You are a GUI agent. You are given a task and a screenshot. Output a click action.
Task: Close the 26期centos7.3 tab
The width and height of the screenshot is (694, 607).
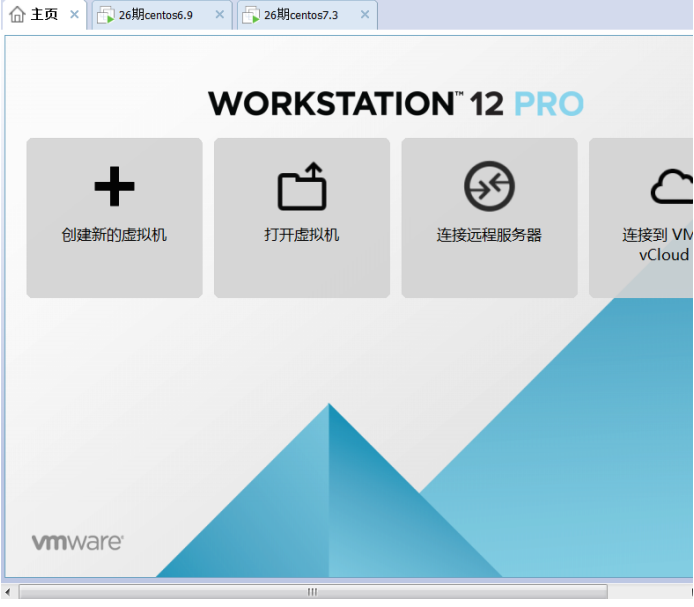(365, 15)
